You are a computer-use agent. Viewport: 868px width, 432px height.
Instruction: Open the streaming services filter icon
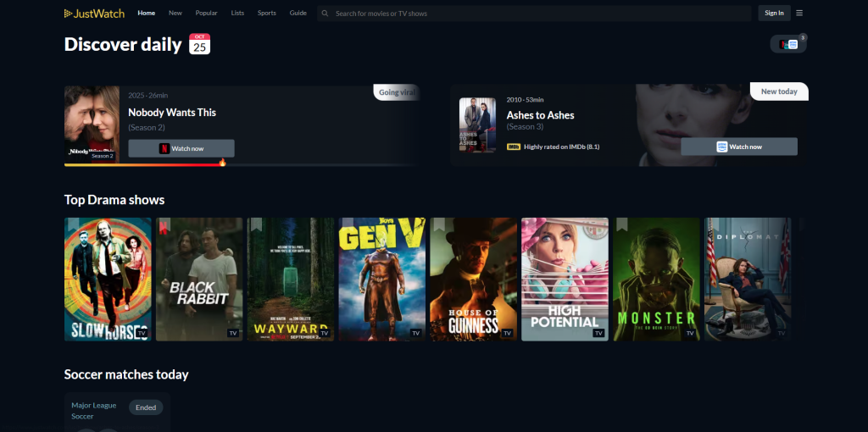click(x=788, y=44)
